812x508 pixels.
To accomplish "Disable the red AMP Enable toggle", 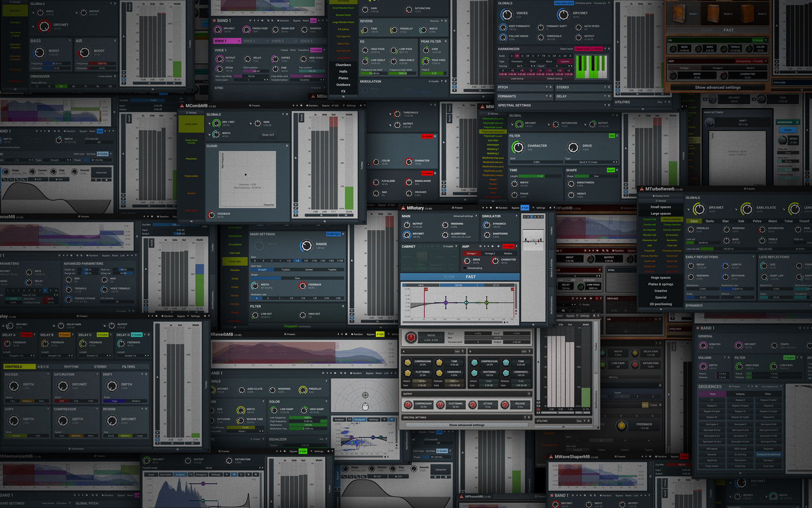I will (x=508, y=246).
